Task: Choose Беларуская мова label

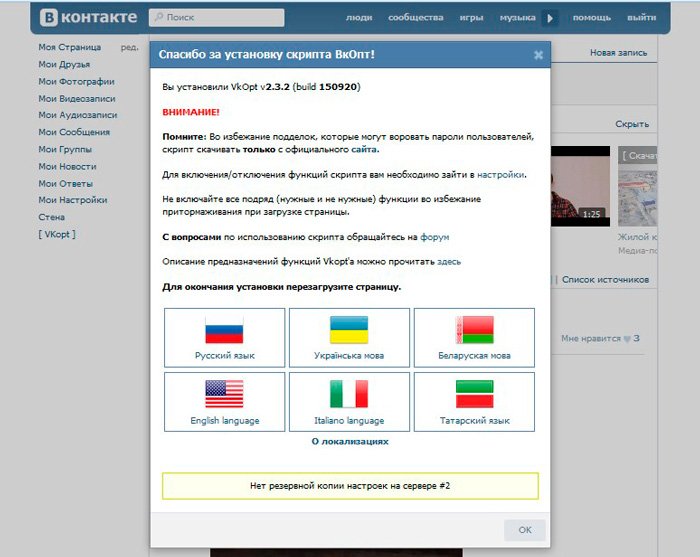Action: click(x=474, y=356)
